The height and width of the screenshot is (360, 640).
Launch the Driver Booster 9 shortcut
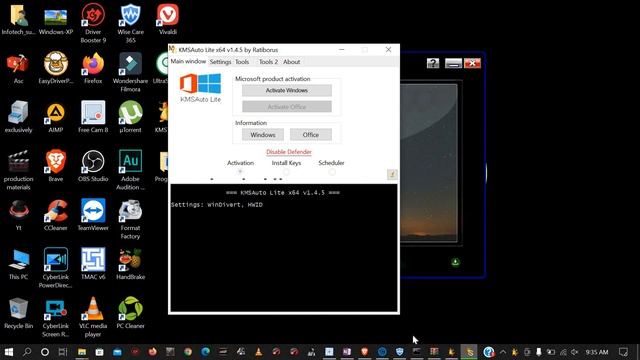(93, 23)
